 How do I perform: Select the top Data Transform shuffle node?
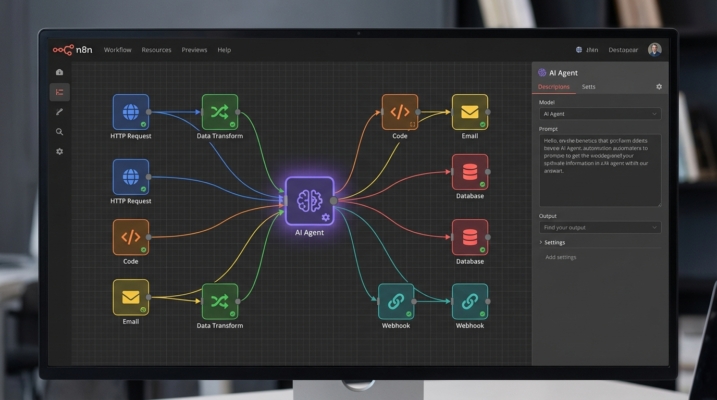click(219, 112)
